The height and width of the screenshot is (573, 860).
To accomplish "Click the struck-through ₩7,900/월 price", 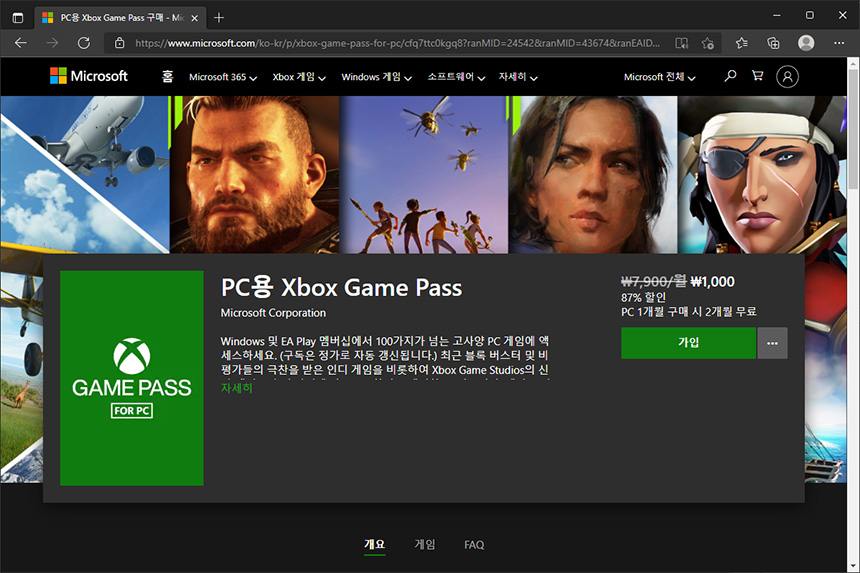I will click(653, 282).
